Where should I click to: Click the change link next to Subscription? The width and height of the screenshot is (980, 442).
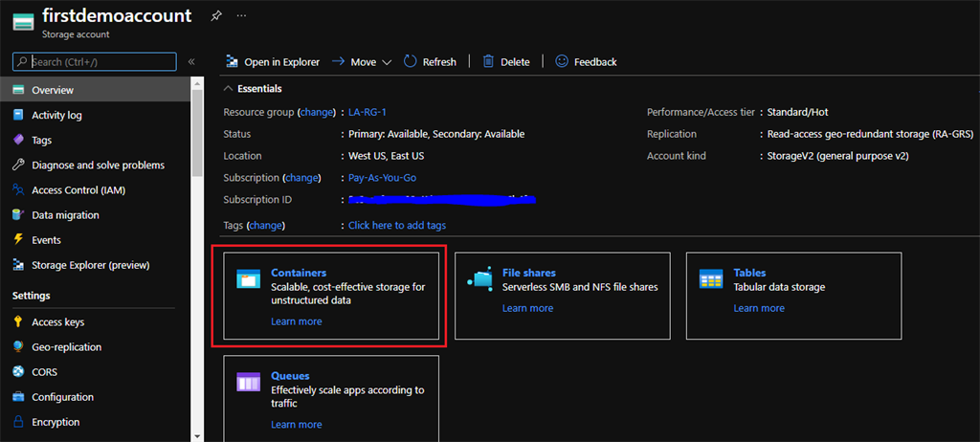(301, 178)
